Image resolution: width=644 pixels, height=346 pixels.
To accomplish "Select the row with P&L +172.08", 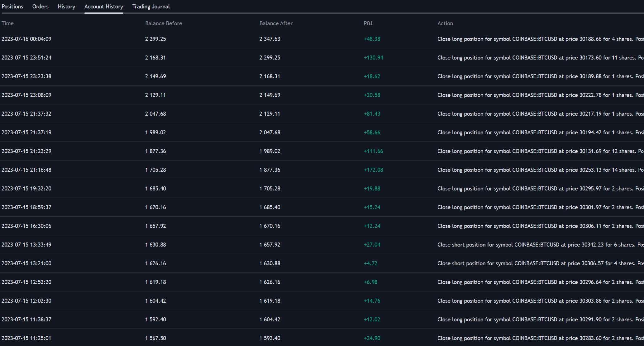I will pyautogui.click(x=373, y=170).
